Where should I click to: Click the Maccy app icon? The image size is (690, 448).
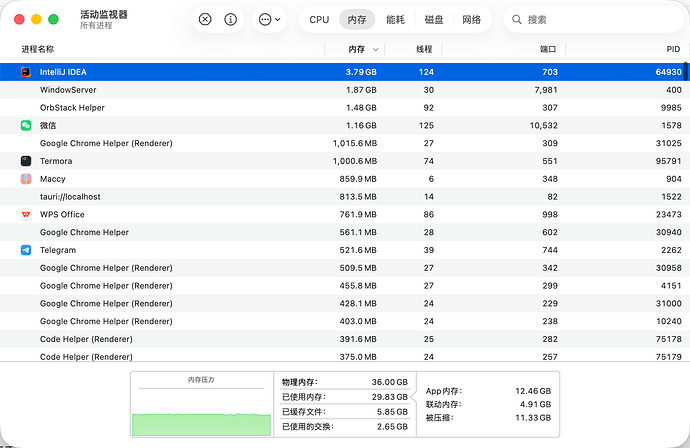(x=26, y=179)
